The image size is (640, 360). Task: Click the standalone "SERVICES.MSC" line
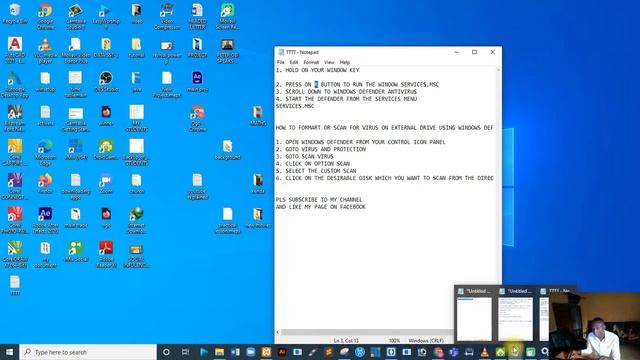pos(295,106)
